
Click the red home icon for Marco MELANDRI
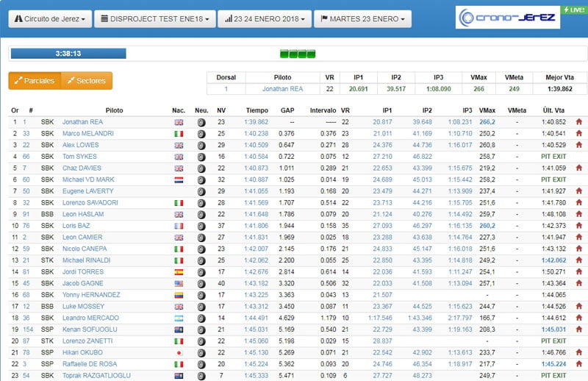point(578,134)
